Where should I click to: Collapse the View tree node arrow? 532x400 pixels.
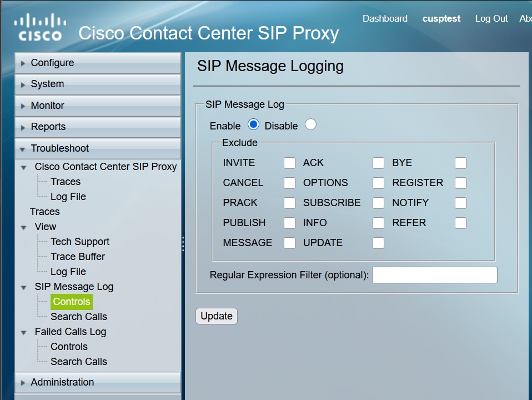24,228
